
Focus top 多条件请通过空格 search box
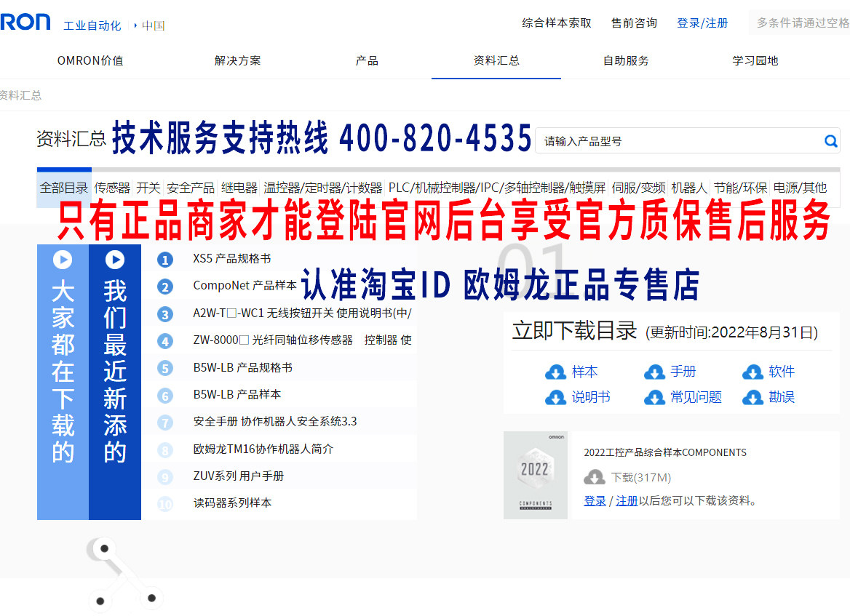coord(800,23)
